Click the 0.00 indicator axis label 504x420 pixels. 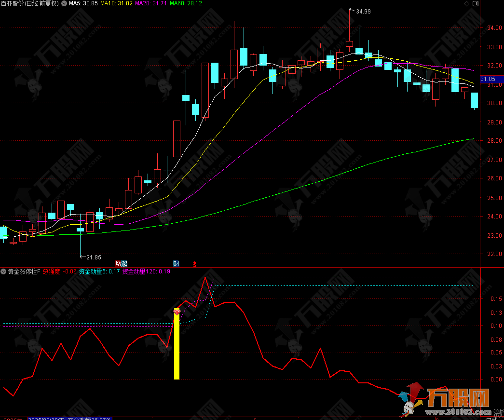coord(496,379)
